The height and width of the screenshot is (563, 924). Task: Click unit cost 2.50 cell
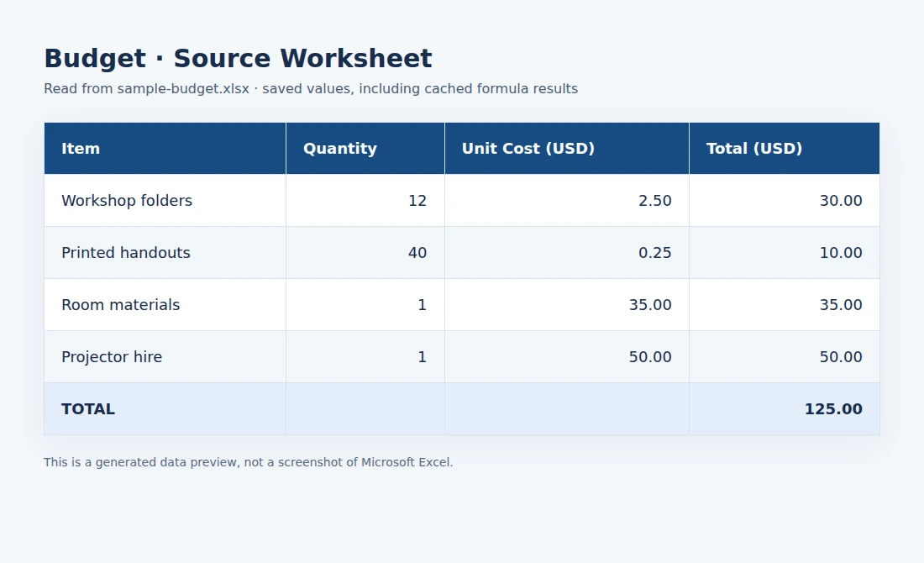[x=567, y=201]
